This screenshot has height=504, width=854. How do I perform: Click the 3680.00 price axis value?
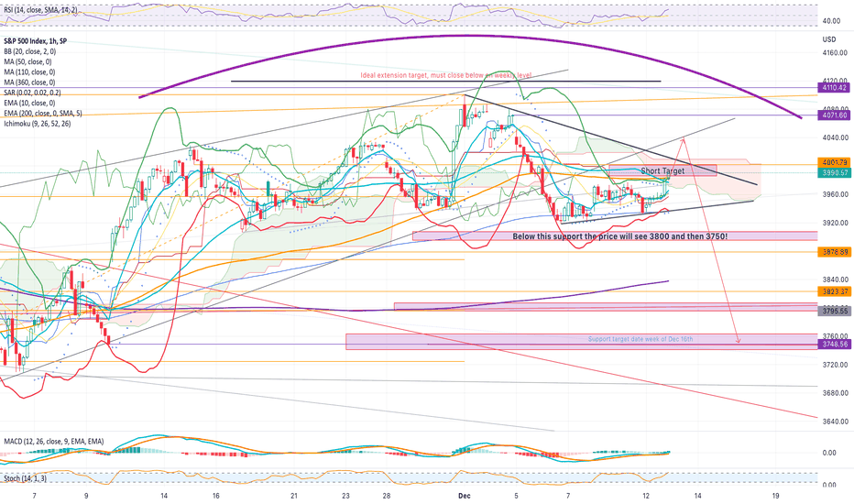click(x=835, y=393)
